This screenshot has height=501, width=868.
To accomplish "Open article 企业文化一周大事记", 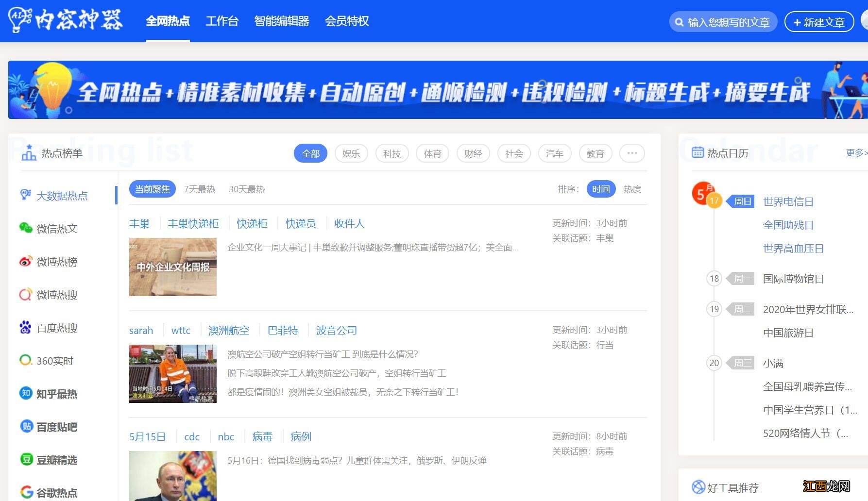I will point(373,247).
